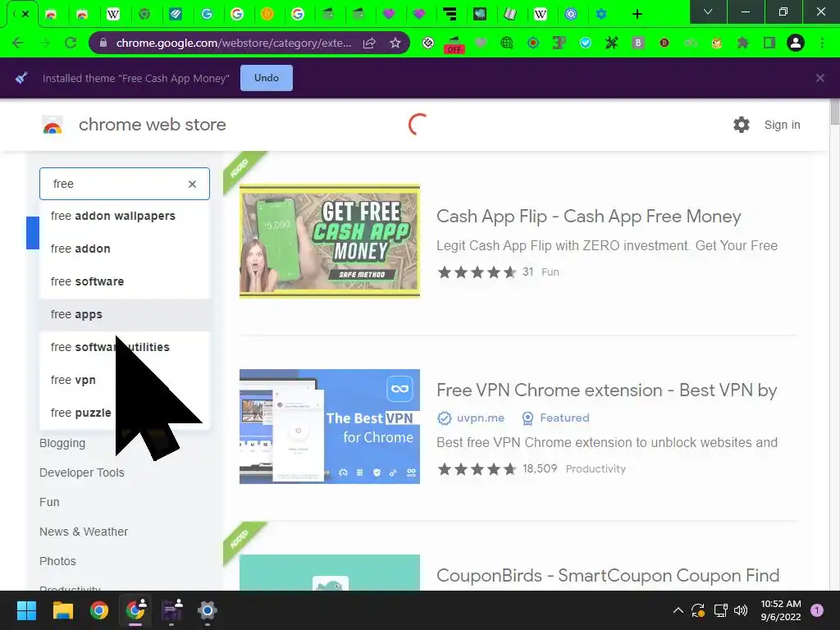Clear the search box with the X

point(192,184)
